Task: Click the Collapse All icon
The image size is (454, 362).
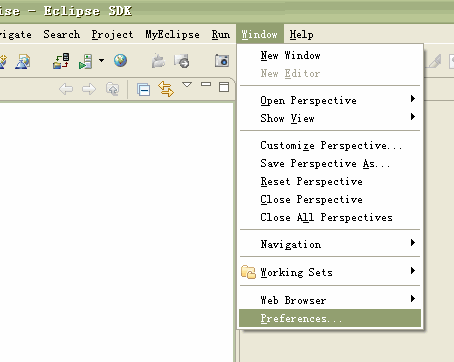Action: coord(143,89)
